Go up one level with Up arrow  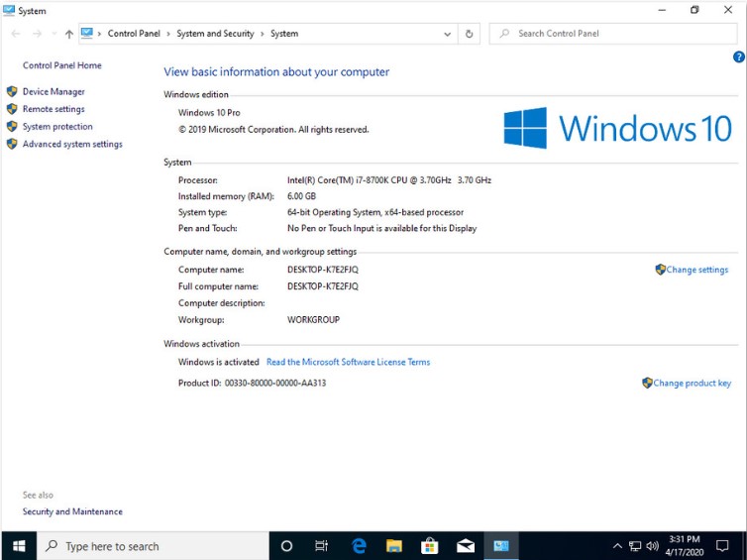coord(69,34)
